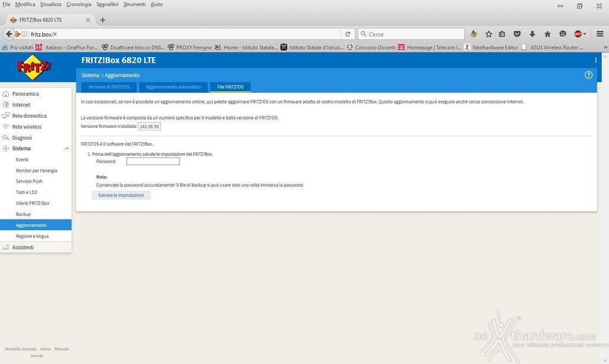
Task: Open the FRITZ!Box help question mark
Action: [588, 75]
